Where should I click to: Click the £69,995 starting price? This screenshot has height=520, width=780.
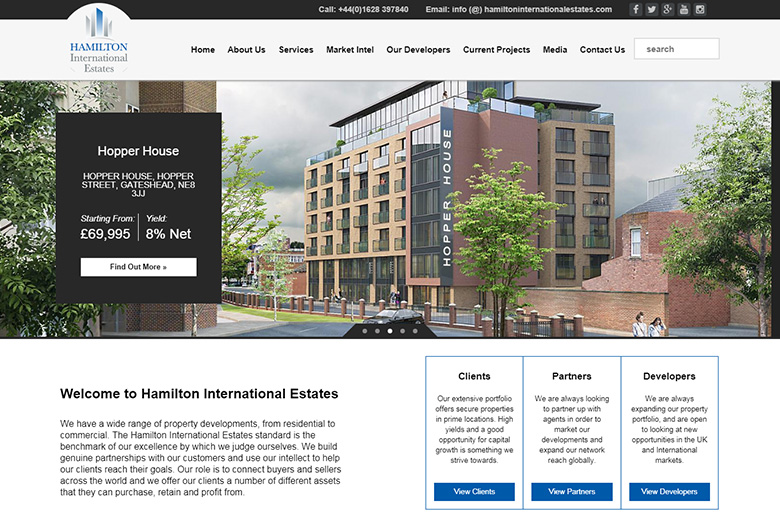(x=105, y=234)
